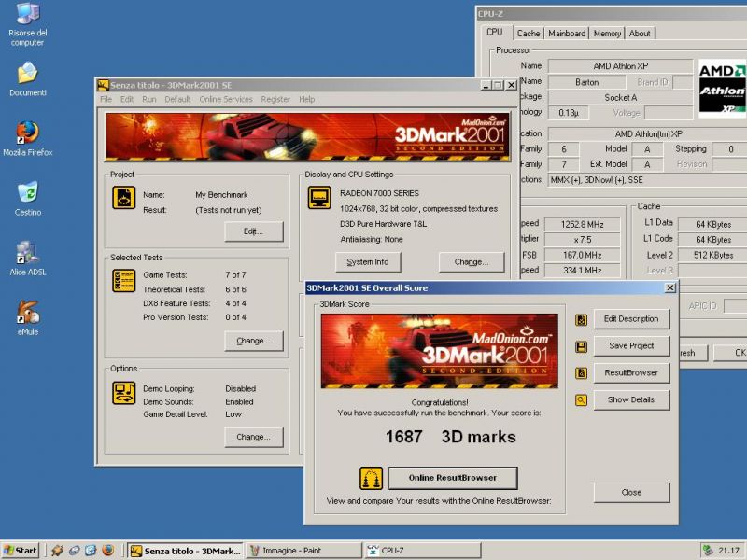Screen dimensions: 747x560
Task: Click the Display and CPU monitor icon
Action: (x=319, y=198)
